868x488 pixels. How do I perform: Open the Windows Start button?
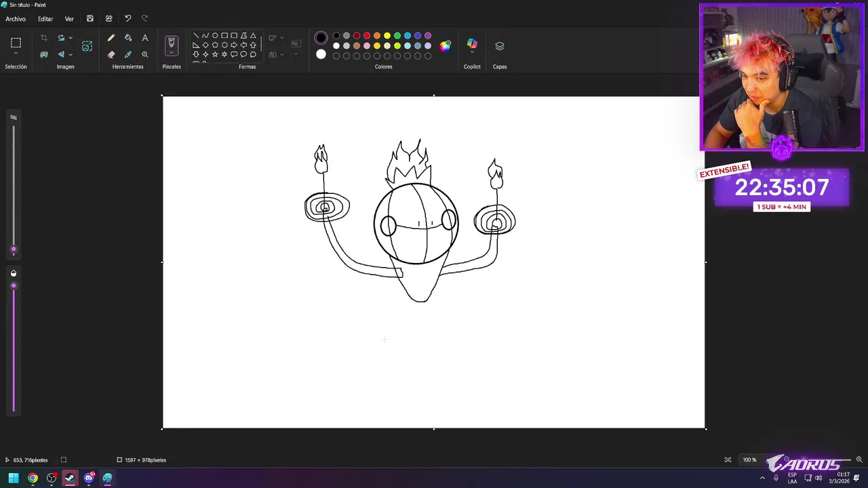(x=14, y=478)
